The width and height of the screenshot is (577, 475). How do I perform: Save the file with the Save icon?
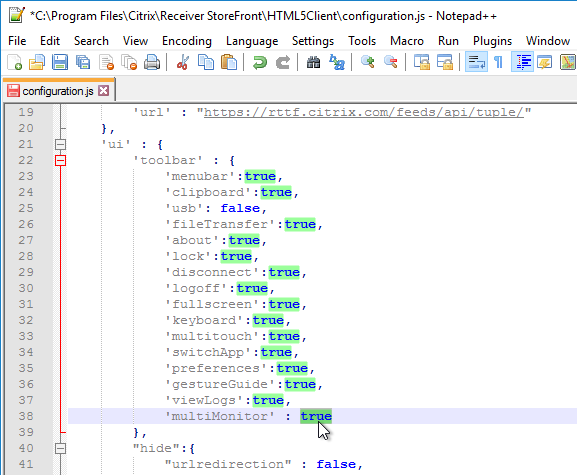click(x=60, y=62)
